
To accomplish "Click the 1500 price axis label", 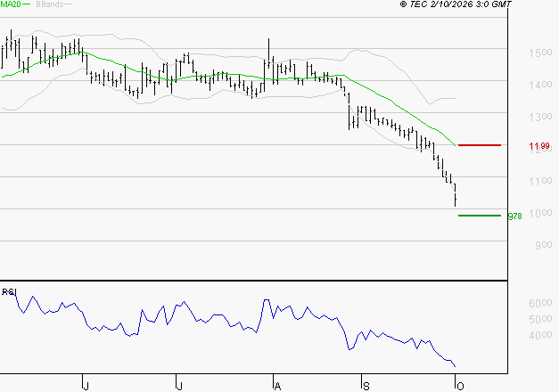I will coord(540,53).
